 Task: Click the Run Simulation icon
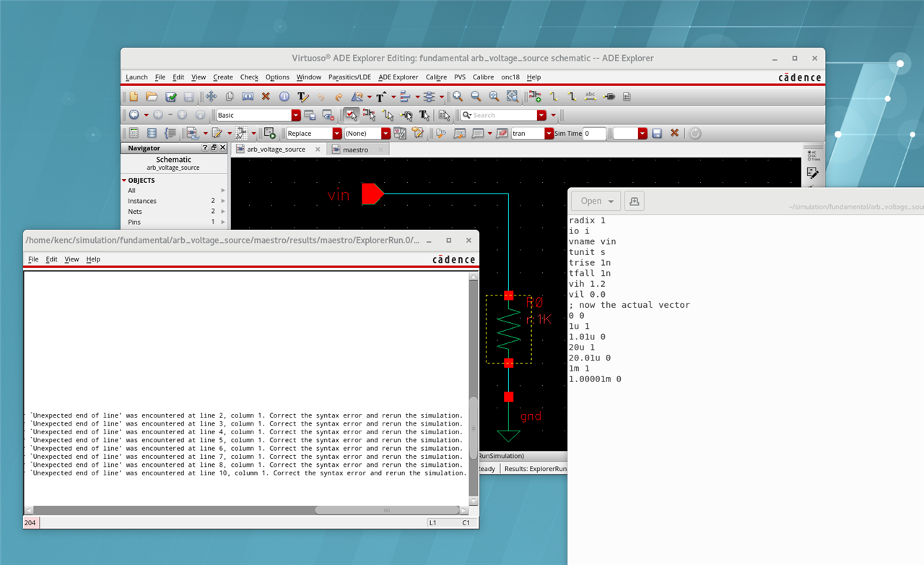(269, 134)
